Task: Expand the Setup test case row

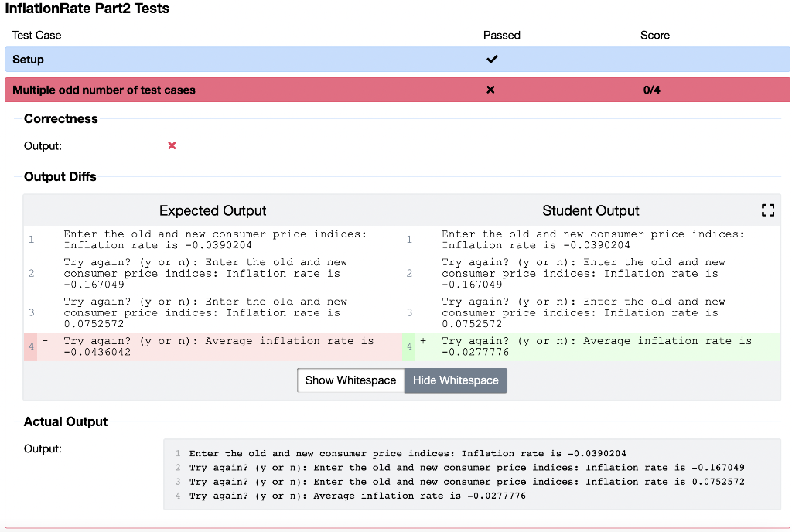Action: click(398, 59)
